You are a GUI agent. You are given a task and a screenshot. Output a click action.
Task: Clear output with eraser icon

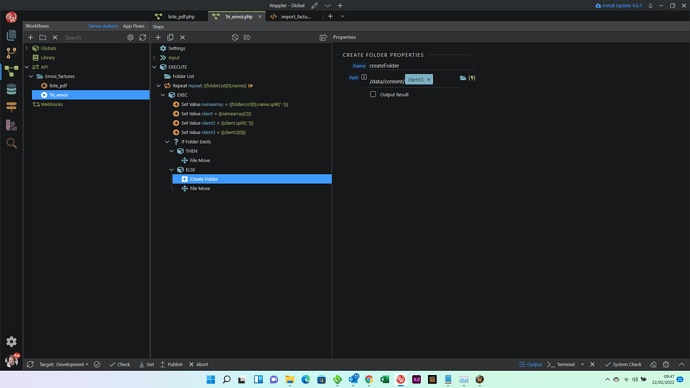click(653, 364)
